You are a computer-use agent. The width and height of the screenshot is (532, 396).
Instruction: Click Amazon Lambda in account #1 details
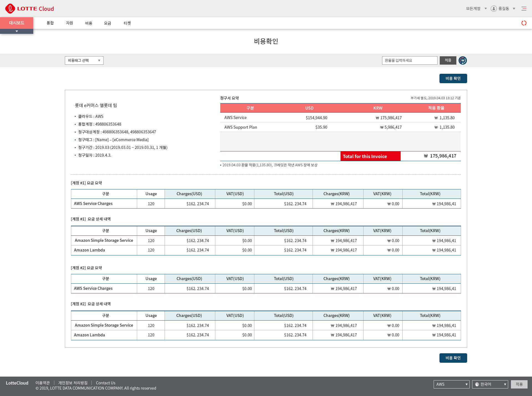click(x=89, y=250)
